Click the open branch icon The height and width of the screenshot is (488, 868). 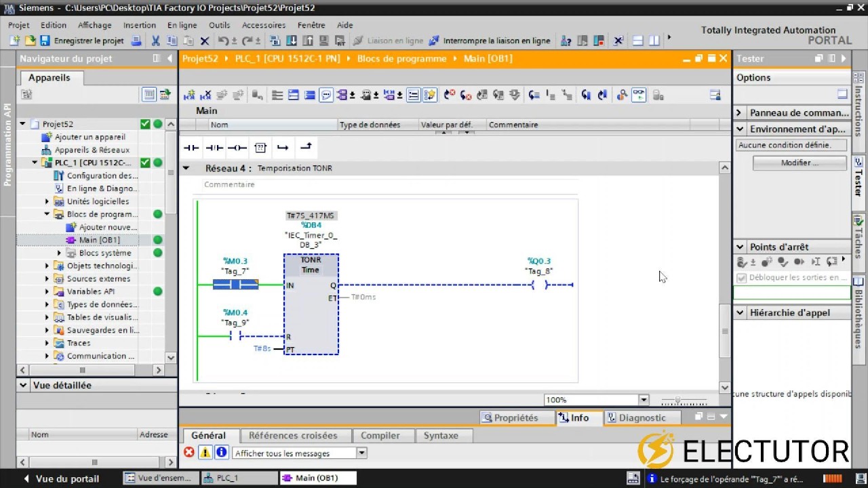tap(283, 147)
